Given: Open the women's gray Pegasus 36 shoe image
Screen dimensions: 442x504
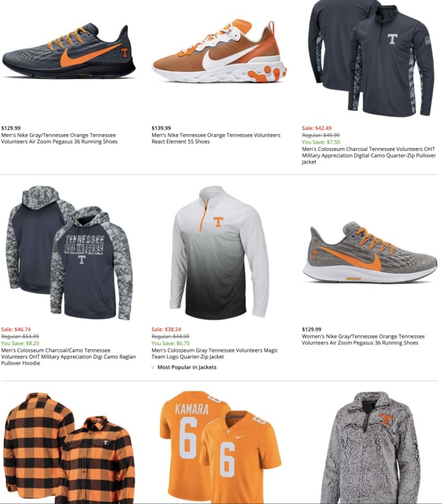Looking at the screenshot, I should pyautogui.click(x=370, y=253).
